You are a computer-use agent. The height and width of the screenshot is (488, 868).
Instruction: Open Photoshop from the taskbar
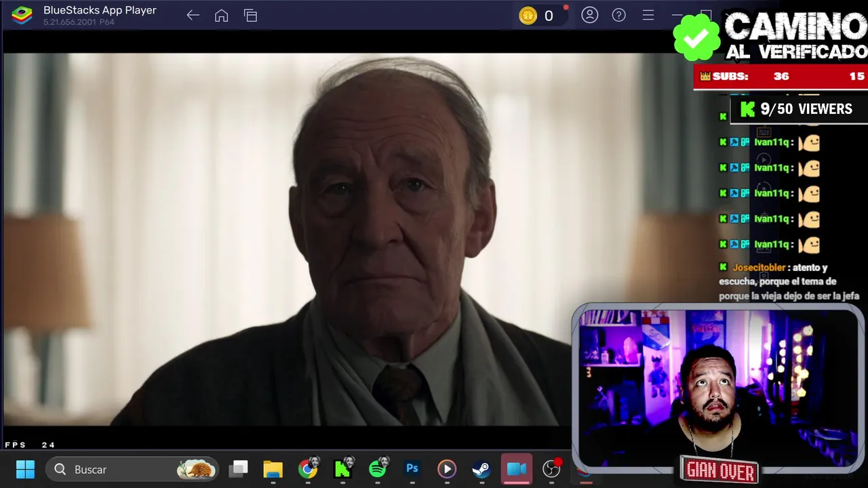point(412,468)
